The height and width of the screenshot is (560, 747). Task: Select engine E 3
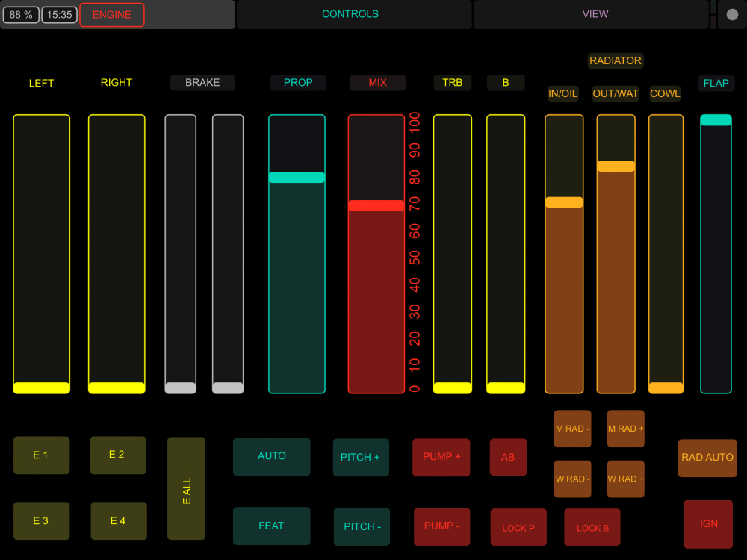(x=41, y=521)
